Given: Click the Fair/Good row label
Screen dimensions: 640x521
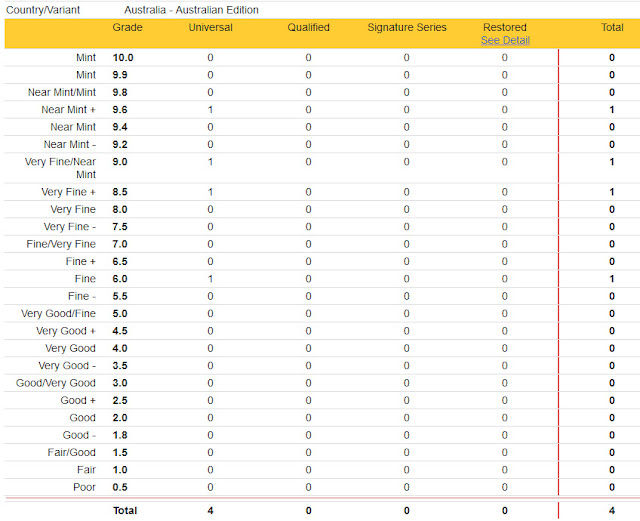Looking at the screenshot, I should click(71, 452).
